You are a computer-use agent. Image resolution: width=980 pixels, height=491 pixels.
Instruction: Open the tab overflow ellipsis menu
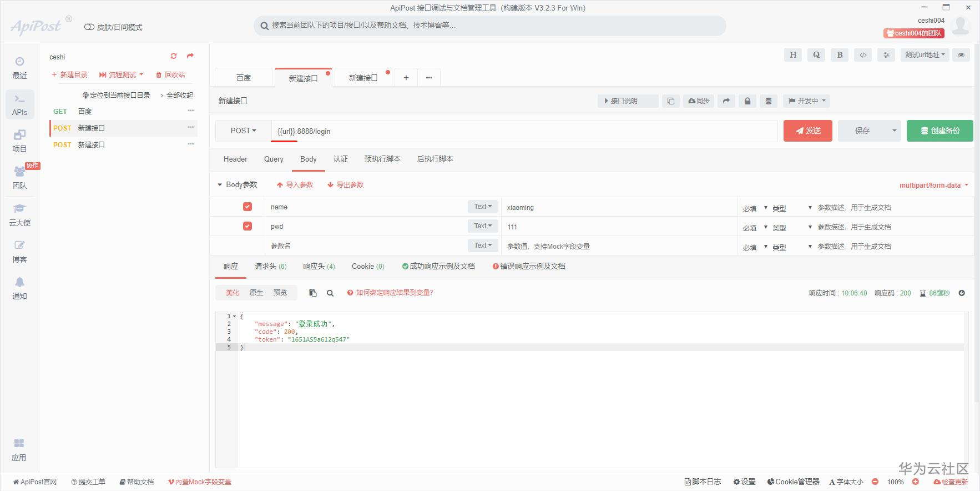pyautogui.click(x=429, y=78)
